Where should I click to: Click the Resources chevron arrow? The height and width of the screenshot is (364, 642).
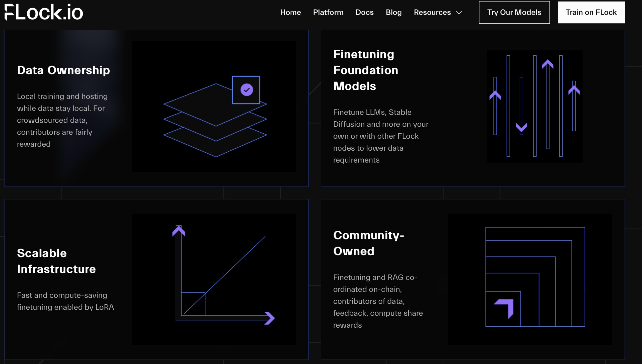point(459,13)
